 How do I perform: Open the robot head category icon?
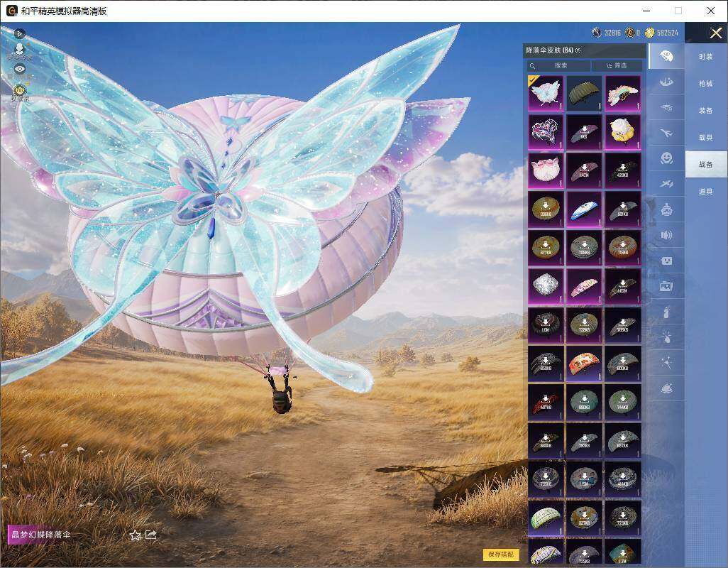pos(666,209)
